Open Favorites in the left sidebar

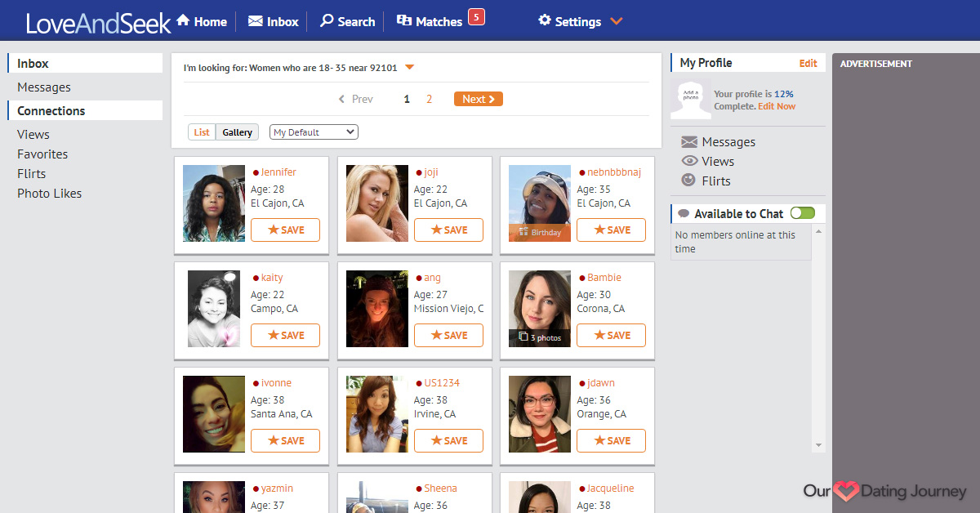click(x=42, y=154)
